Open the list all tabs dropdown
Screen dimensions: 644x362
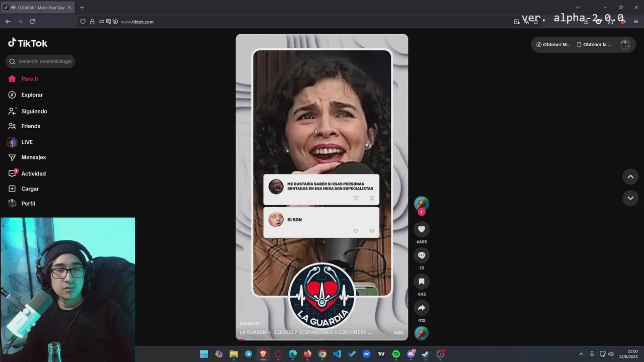coord(578,8)
